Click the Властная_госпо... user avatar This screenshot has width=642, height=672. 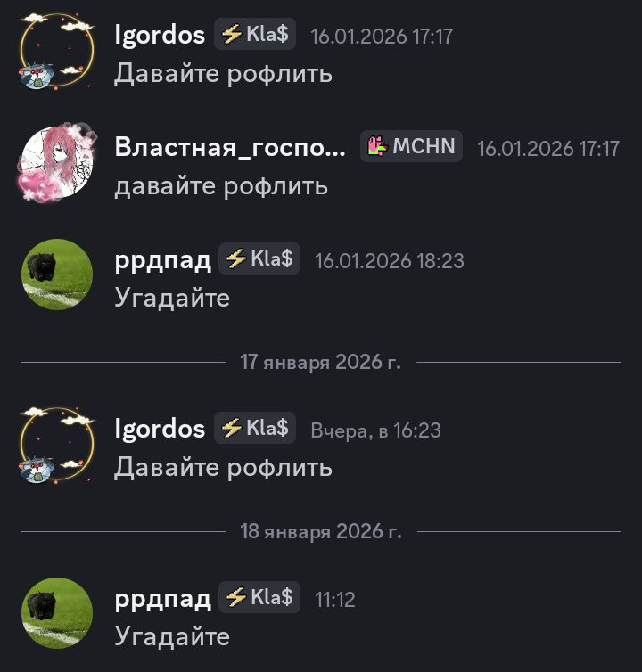57,162
